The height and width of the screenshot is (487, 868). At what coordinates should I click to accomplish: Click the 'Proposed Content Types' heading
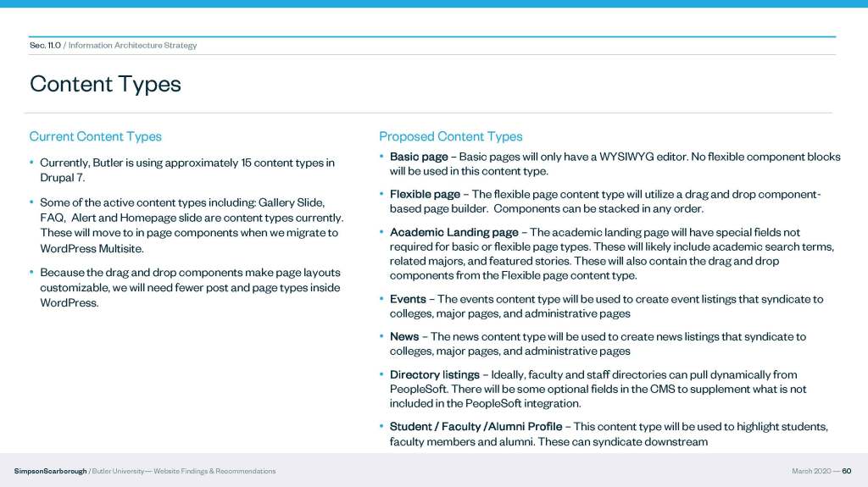click(x=450, y=136)
